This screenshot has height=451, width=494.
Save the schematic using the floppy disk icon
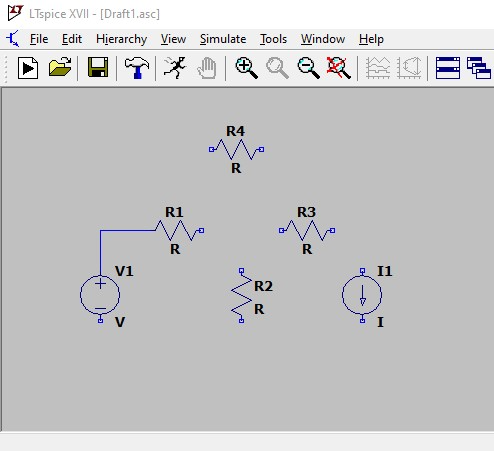pyautogui.click(x=98, y=68)
